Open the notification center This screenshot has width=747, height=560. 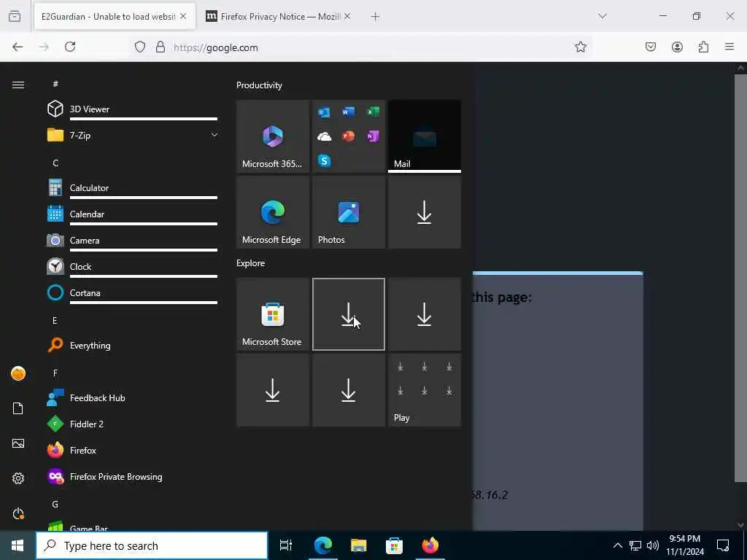point(723,545)
